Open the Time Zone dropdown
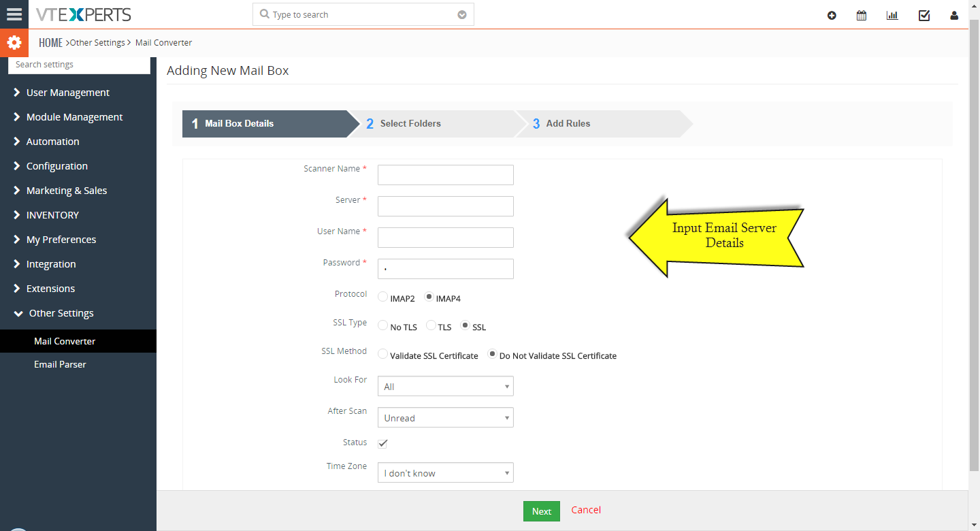Screen dimensions: 980x531 (x=446, y=473)
